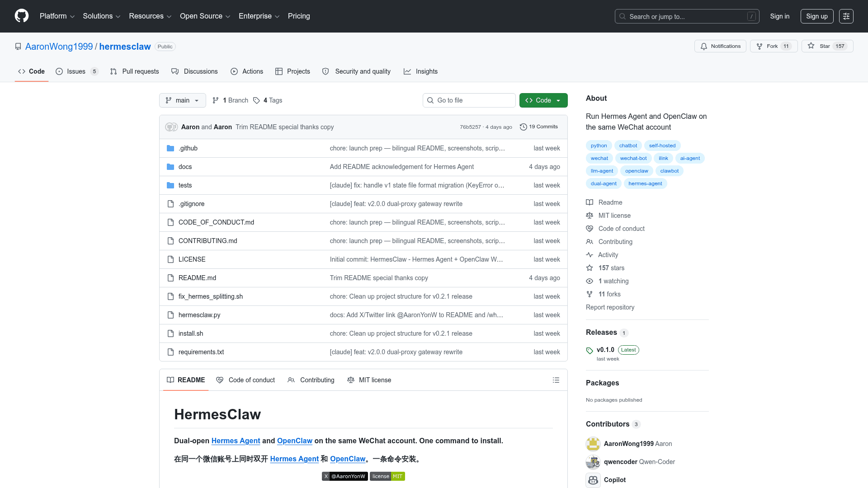
Task: Open the .github folder
Action: tap(188, 148)
